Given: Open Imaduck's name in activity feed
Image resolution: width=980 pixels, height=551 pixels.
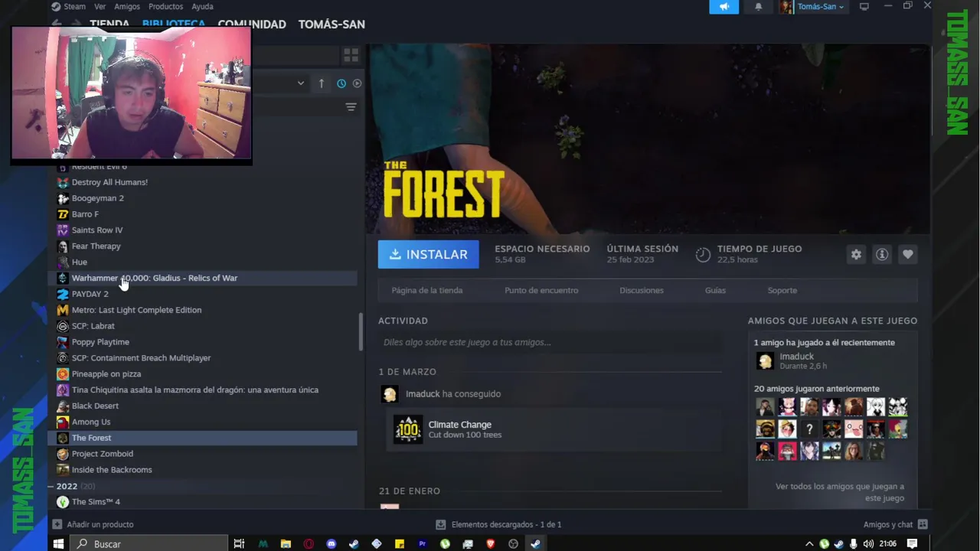Looking at the screenshot, I should [x=423, y=394].
